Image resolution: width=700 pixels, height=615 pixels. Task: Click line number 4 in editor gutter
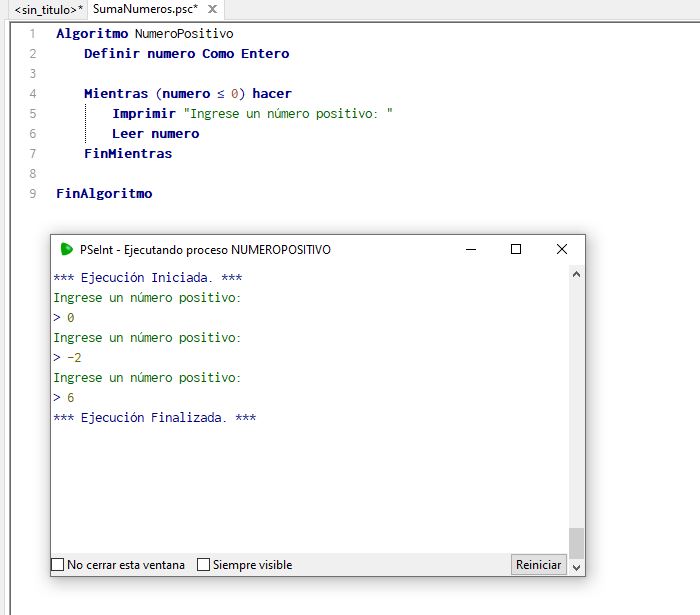(x=33, y=94)
